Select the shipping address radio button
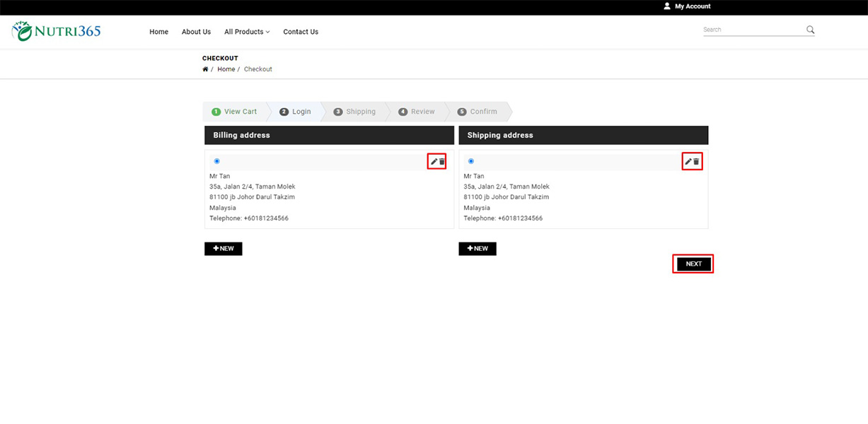868x424 pixels. [x=471, y=161]
